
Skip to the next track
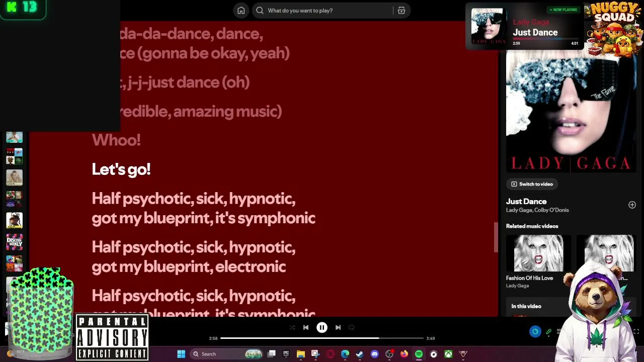coord(338,327)
